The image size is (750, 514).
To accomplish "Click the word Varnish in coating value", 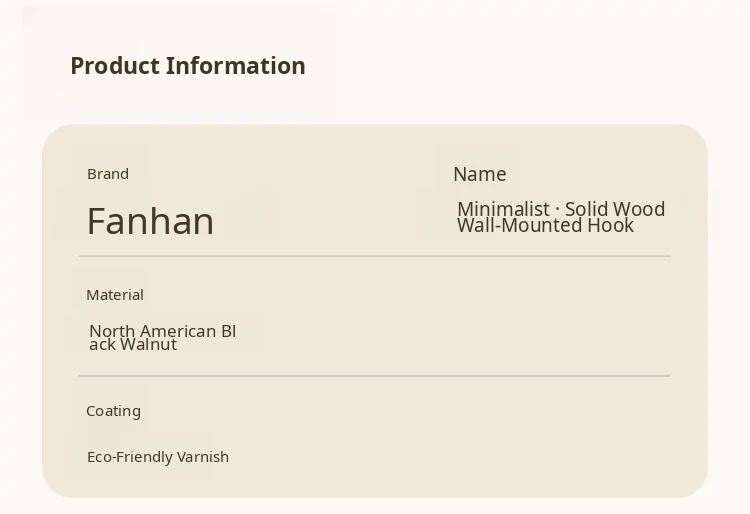I will (202, 457).
